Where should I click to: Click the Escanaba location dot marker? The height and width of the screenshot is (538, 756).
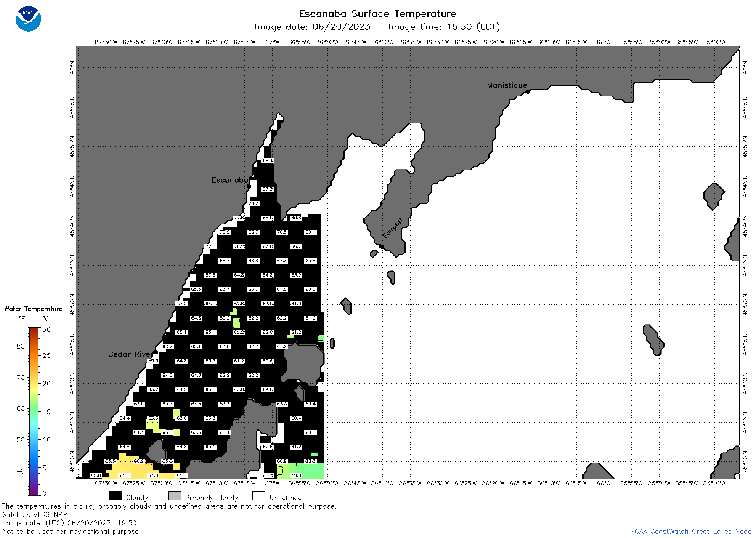[249, 186]
